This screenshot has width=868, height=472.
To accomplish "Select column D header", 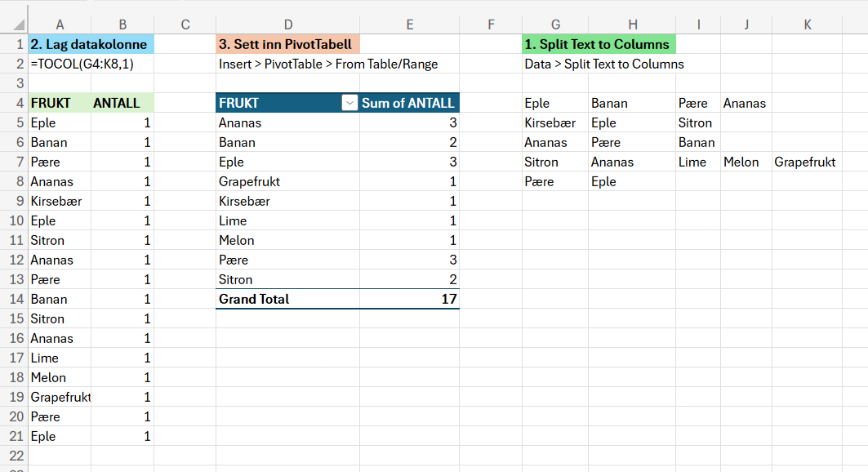I will tap(288, 24).
